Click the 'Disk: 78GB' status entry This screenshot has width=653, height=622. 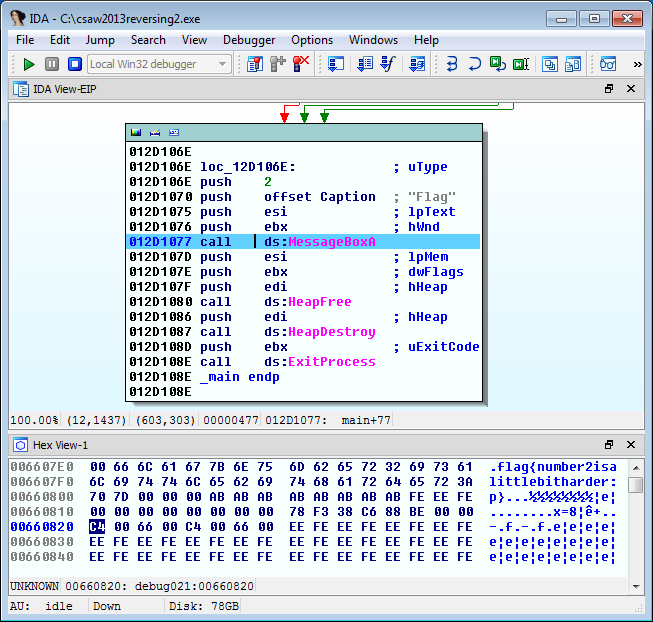click(204, 606)
